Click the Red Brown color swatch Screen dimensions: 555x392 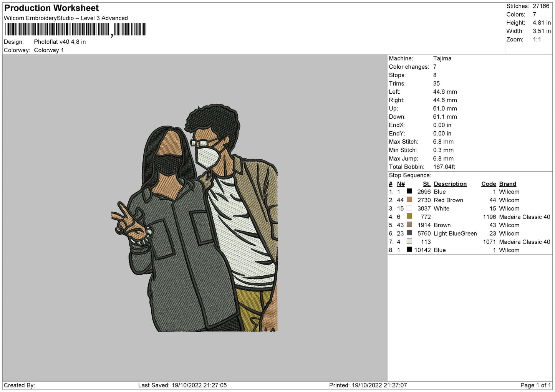point(409,200)
